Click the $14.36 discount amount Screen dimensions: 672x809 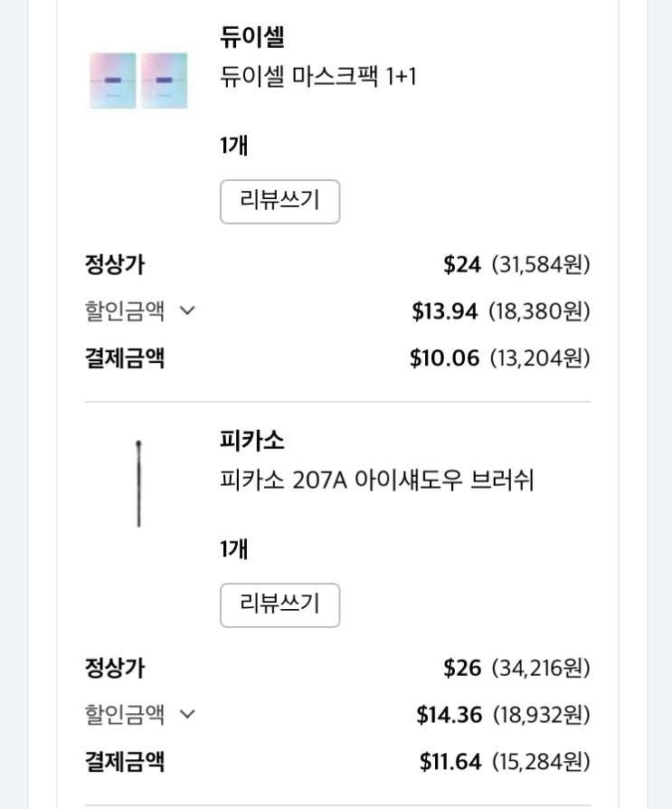click(x=449, y=715)
